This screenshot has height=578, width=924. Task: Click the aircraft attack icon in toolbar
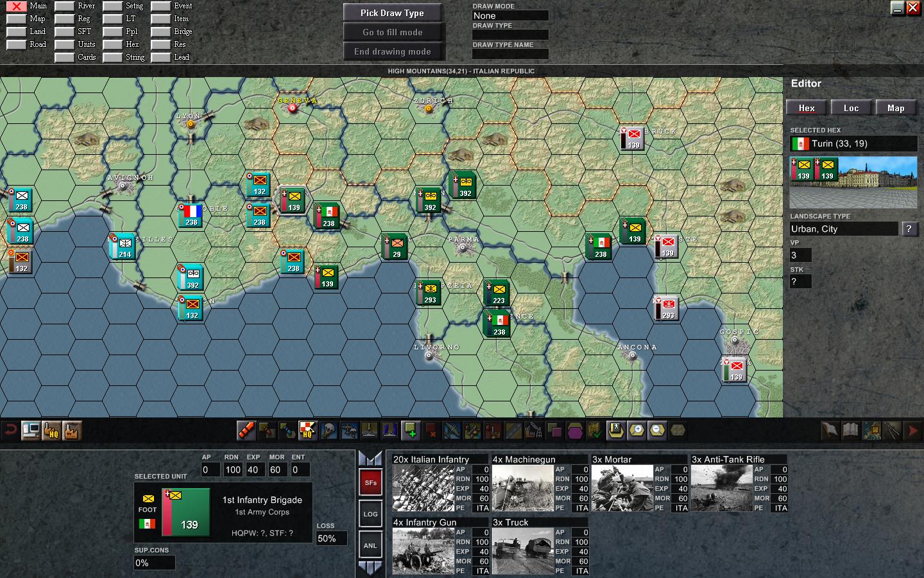click(x=452, y=430)
